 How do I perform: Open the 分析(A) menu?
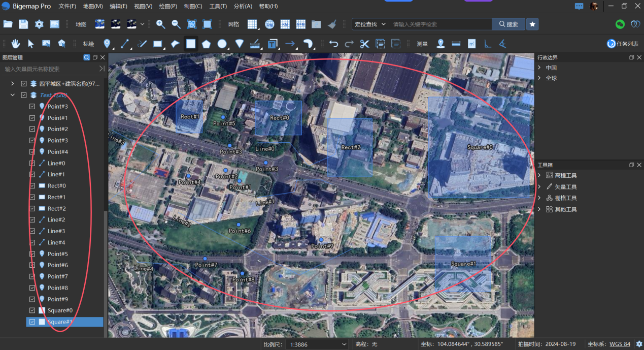[243, 6]
